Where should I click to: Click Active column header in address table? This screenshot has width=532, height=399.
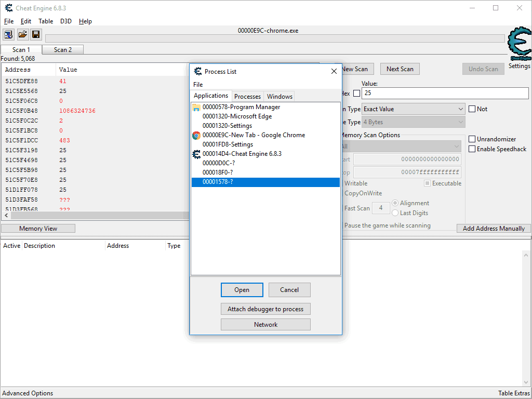coord(11,246)
